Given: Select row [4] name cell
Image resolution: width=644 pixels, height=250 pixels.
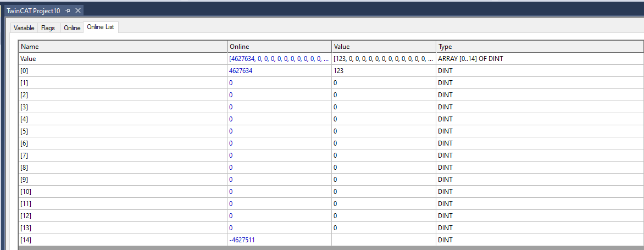Looking at the screenshot, I should pos(123,119).
